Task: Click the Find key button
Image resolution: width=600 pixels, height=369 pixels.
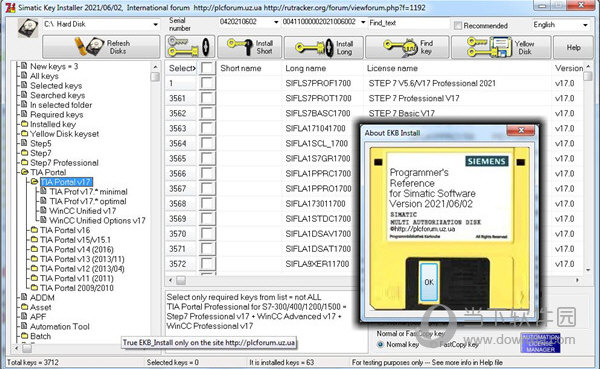Action: point(407,47)
